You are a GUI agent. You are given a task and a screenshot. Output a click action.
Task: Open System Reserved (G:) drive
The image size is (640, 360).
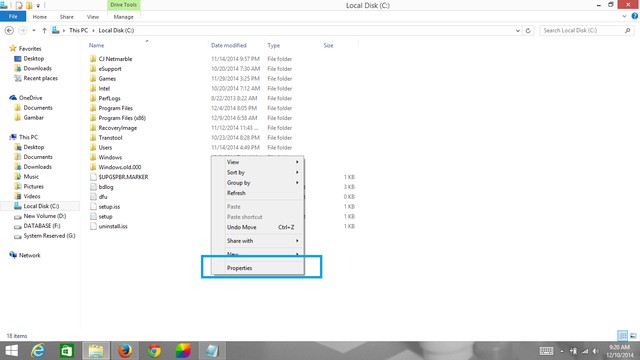point(49,236)
